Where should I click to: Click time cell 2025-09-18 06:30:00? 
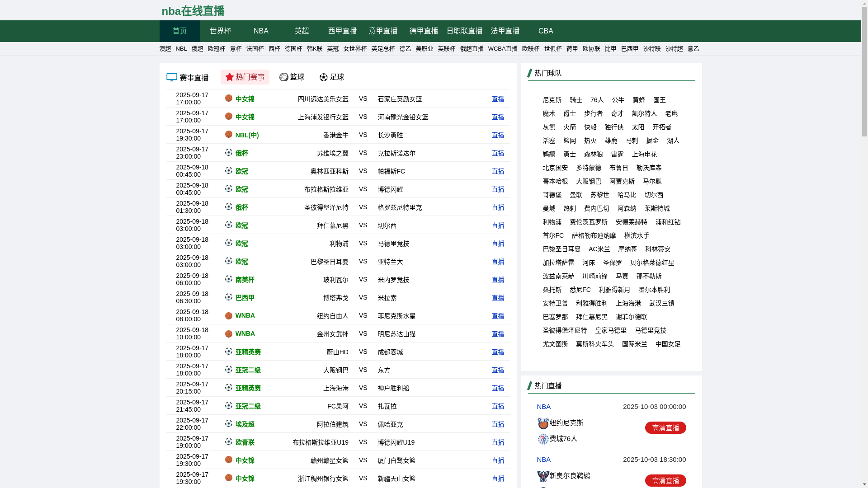tap(192, 297)
